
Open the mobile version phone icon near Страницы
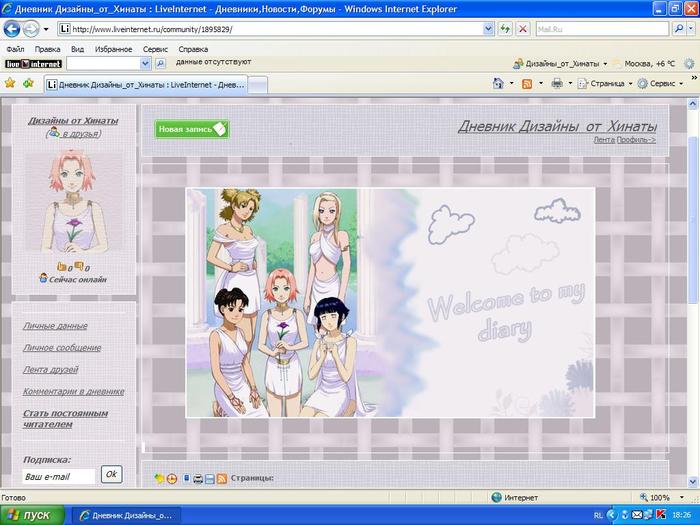click(187, 479)
